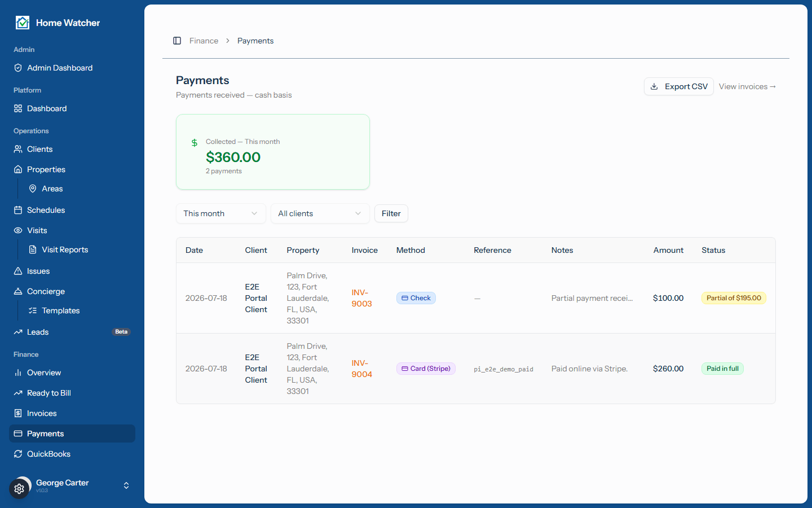
Task: Click the Visit Reports document icon
Action: (x=33, y=249)
